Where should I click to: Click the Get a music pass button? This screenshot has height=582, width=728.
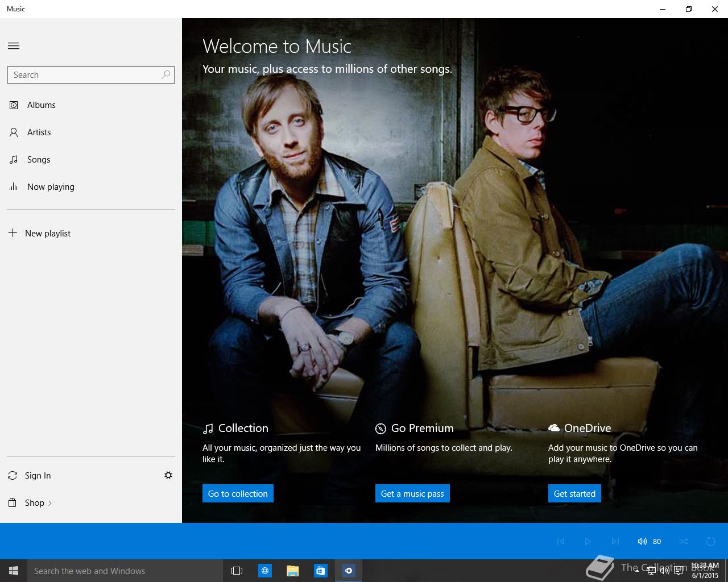pyautogui.click(x=412, y=493)
